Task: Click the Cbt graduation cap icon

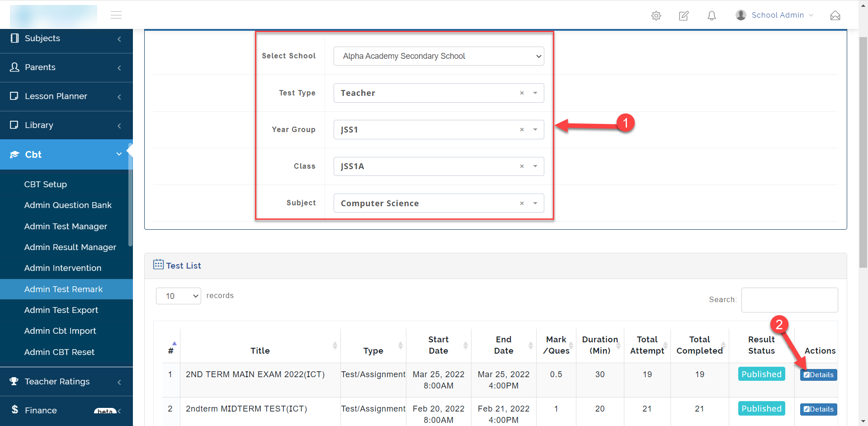Action: click(14, 154)
